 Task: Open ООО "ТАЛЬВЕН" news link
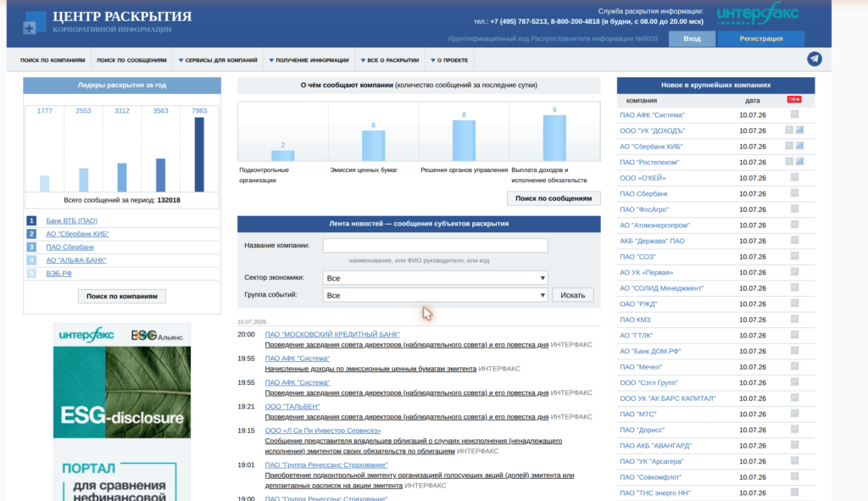coord(292,406)
